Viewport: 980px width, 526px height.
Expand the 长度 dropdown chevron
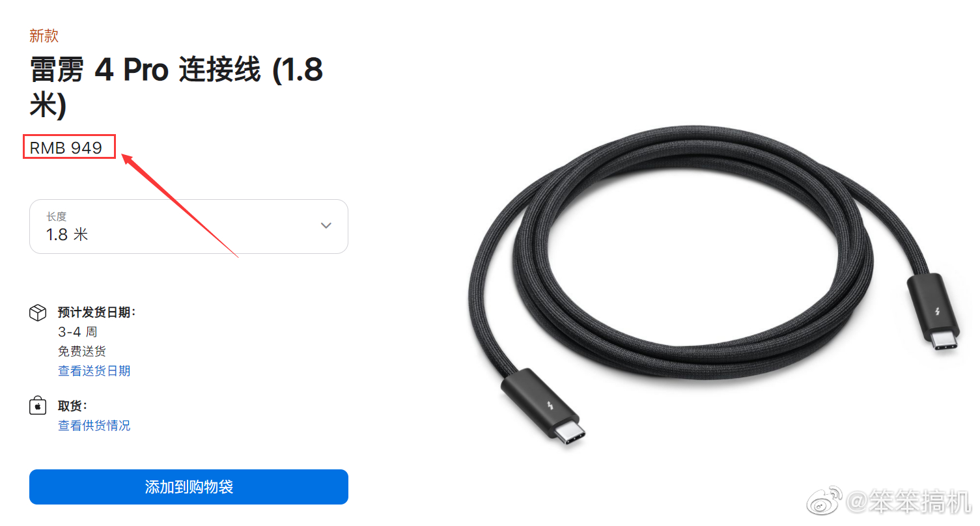click(x=326, y=225)
